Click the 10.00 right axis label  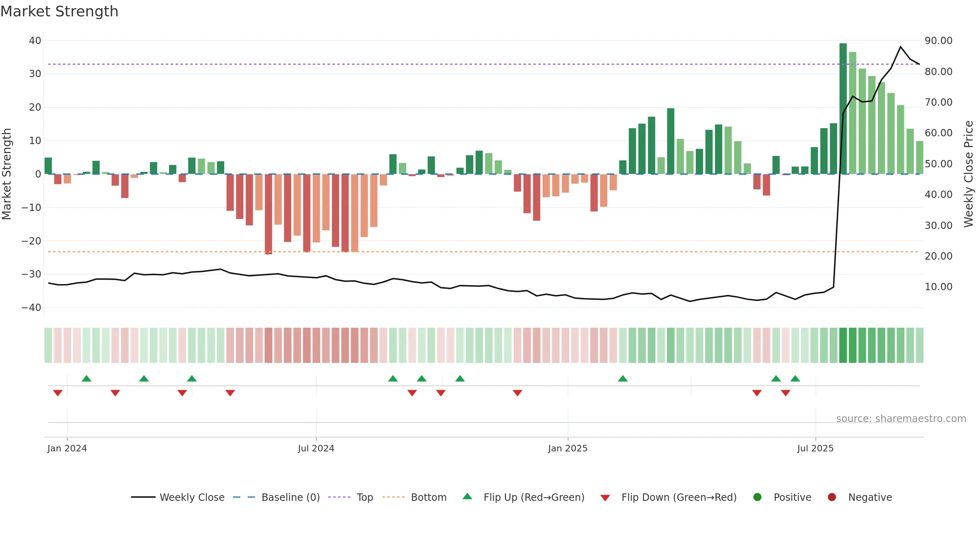coord(938,287)
